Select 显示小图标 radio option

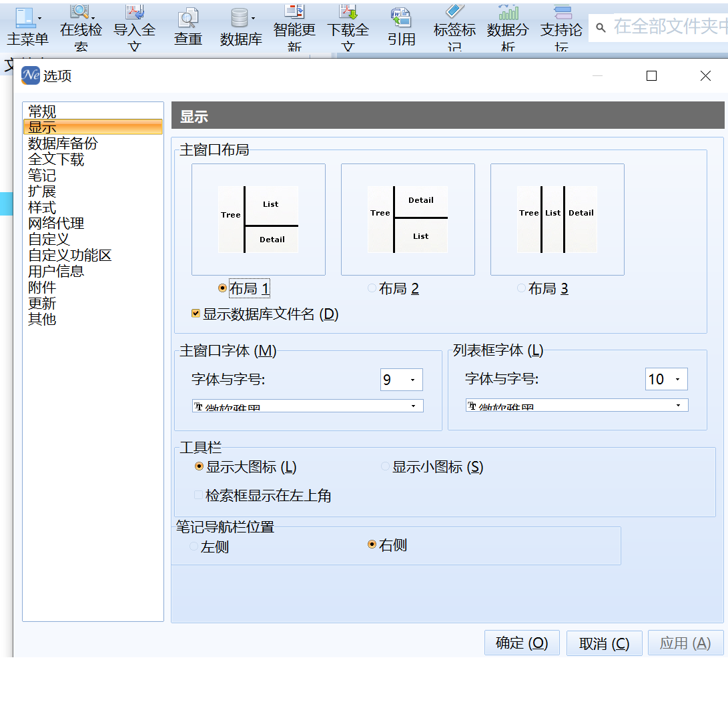point(385,466)
